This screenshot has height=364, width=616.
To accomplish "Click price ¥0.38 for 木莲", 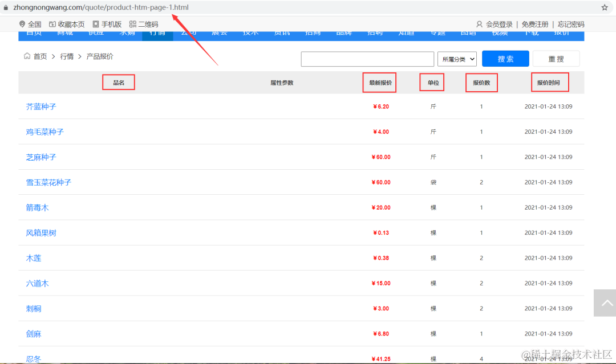I will pyautogui.click(x=380, y=258).
